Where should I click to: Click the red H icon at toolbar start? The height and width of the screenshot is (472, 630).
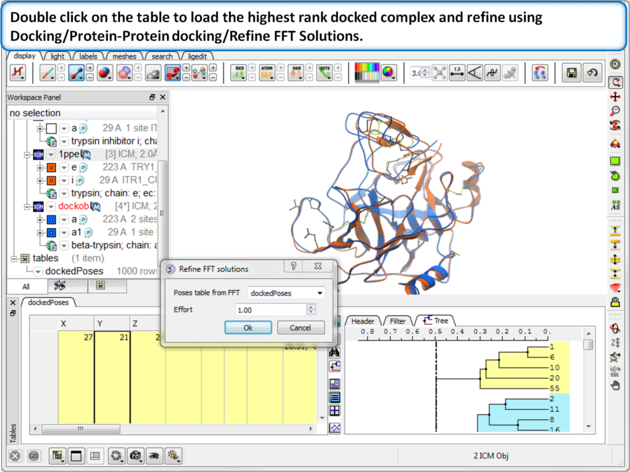click(18, 73)
